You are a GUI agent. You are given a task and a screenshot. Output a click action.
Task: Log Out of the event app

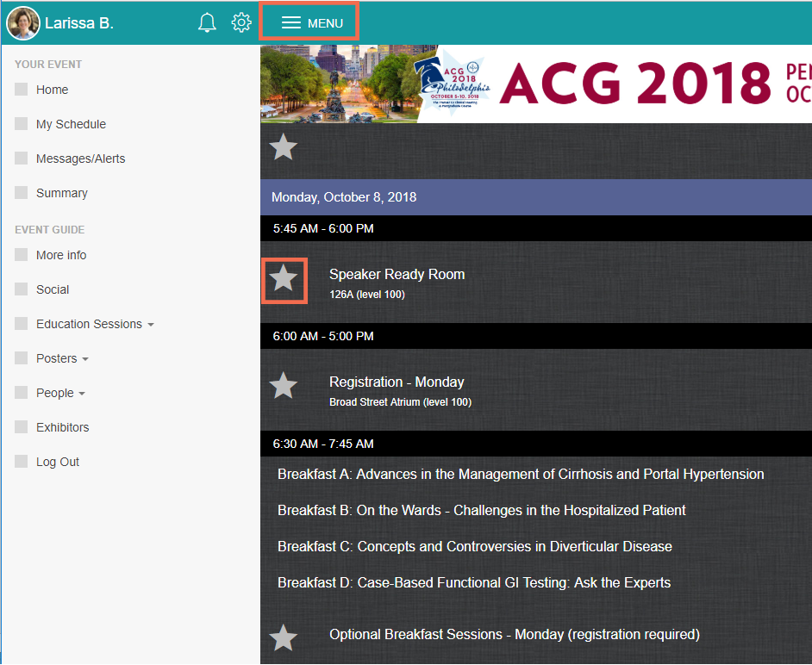(x=57, y=462)
